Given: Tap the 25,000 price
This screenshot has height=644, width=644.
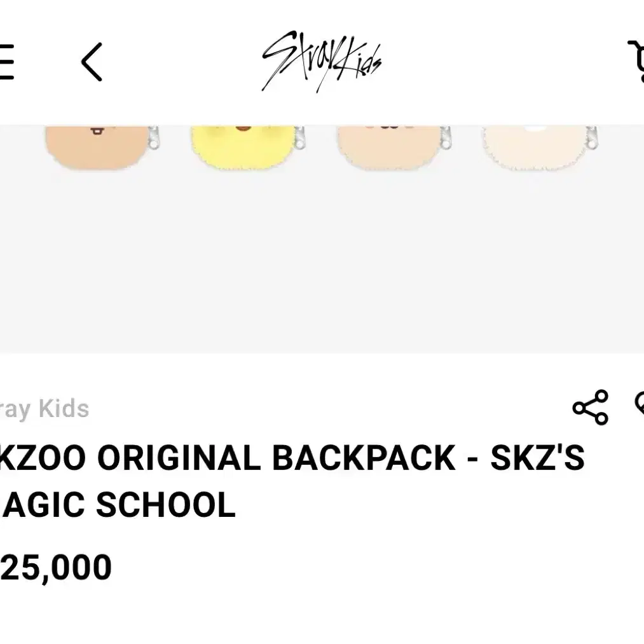Looking at the screenshot, I should [x=55, y=568].
